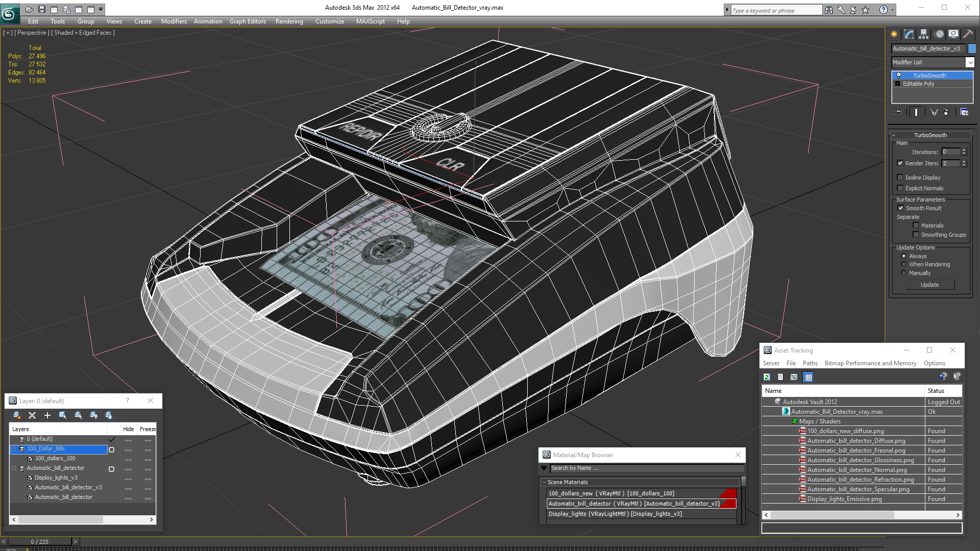
Task: Click Remove modifier from stack icon
Action: [946, 112]
